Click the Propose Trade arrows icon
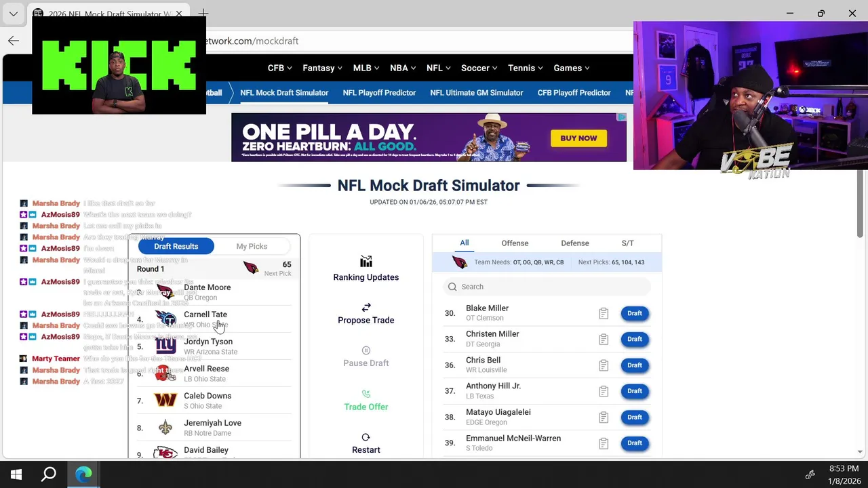The image size is (868, 488). 366,307
